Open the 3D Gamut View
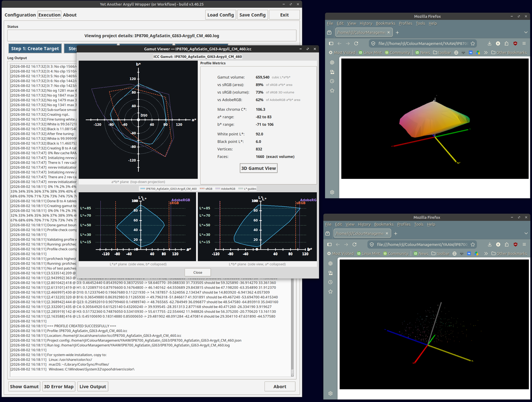Viewport: 532px width, 402px height. (258, 168)
